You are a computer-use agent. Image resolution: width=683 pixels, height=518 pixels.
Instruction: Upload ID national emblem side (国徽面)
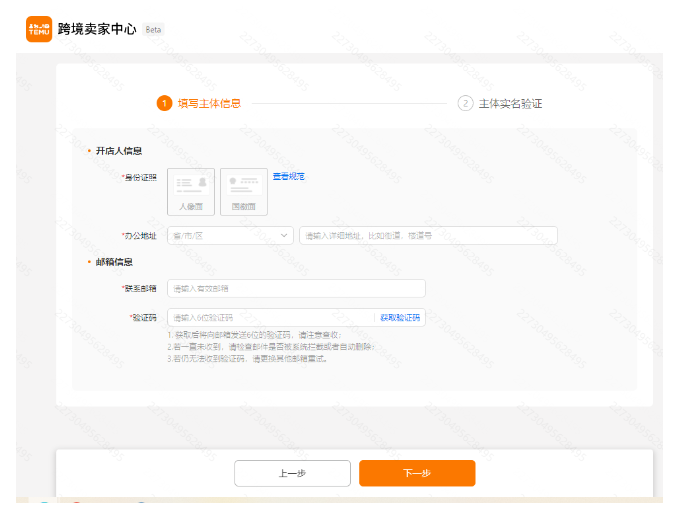click(x=243, y=192)
